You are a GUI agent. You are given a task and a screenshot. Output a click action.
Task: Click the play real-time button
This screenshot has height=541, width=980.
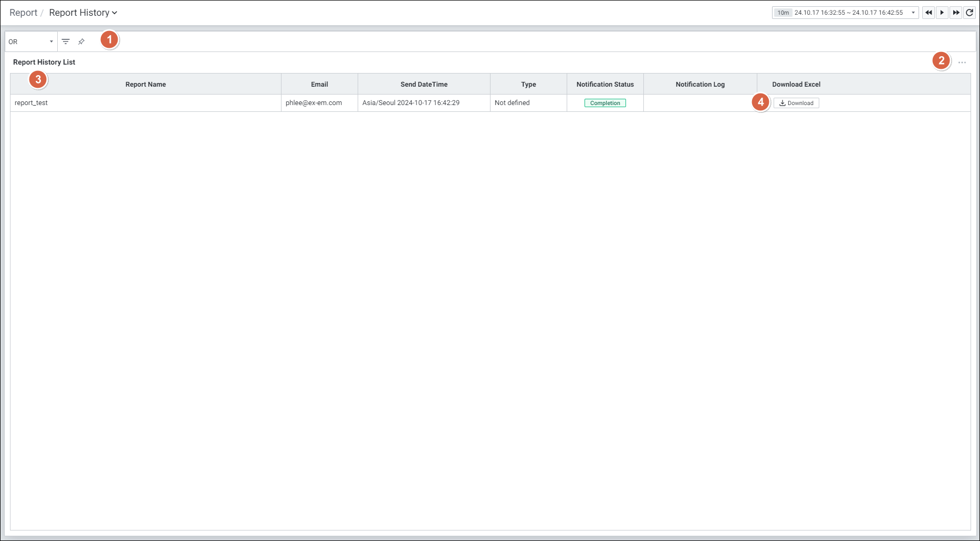click(x=942, y=13)
